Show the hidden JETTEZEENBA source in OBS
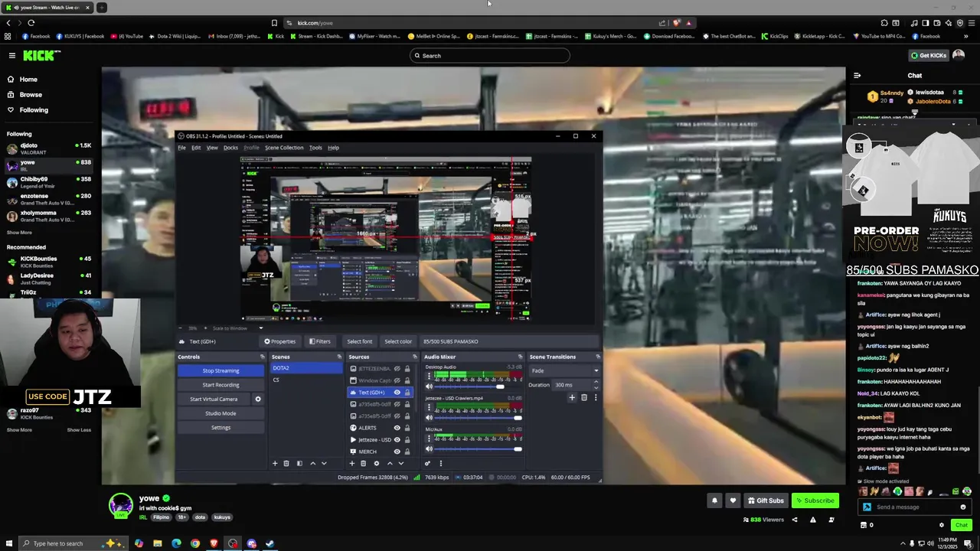The image size is (980, 551). [x=397, y=369]
